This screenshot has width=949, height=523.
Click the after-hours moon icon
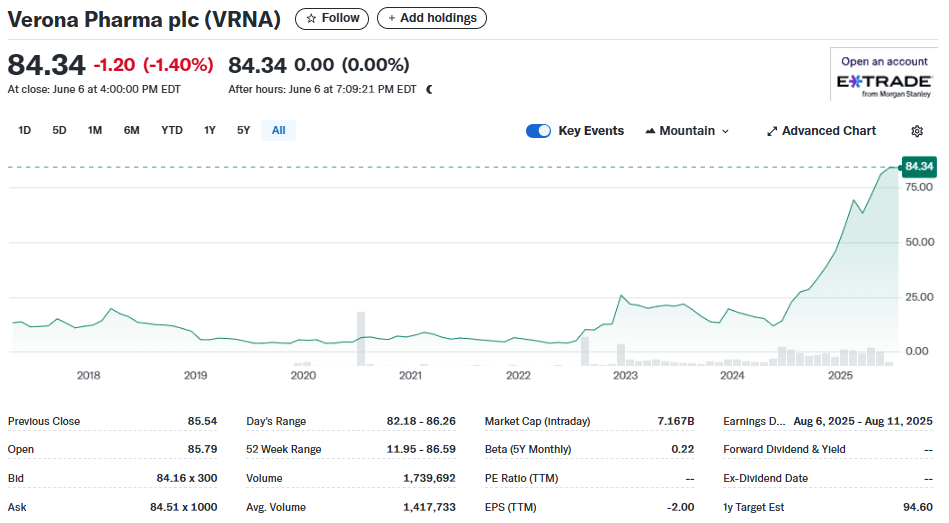tap(429, 89)
